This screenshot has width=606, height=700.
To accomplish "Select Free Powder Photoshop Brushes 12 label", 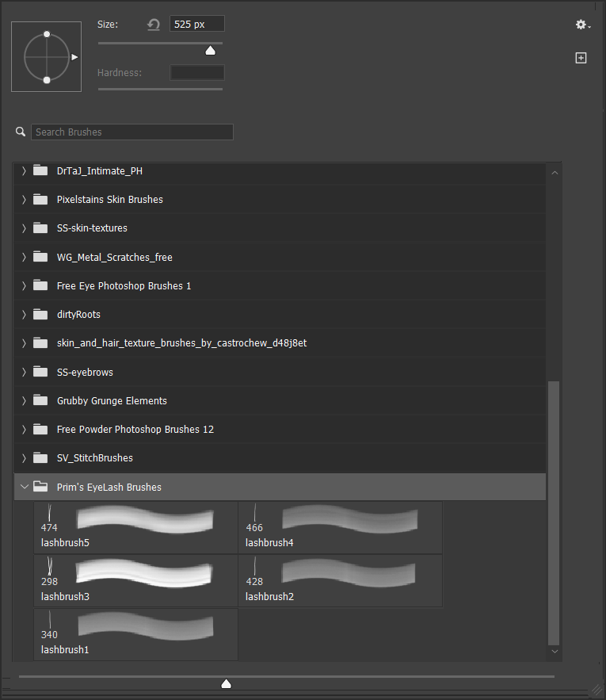I will pyautogui.click(x=135, y=429).
